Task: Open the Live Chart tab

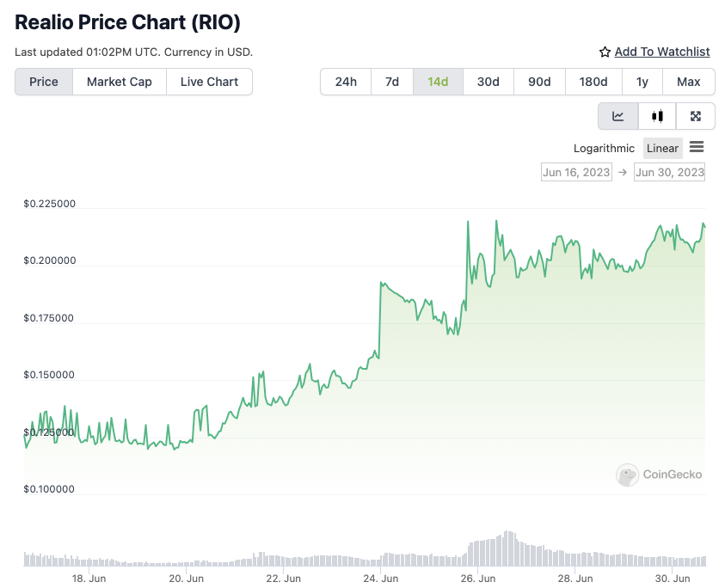Action: tap(209, 82)
